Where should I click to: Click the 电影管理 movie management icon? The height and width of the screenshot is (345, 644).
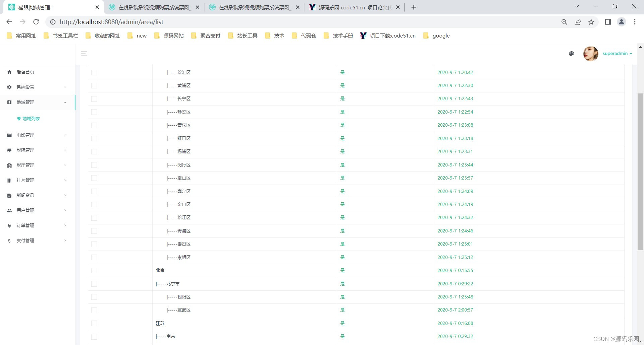(9, 135)
